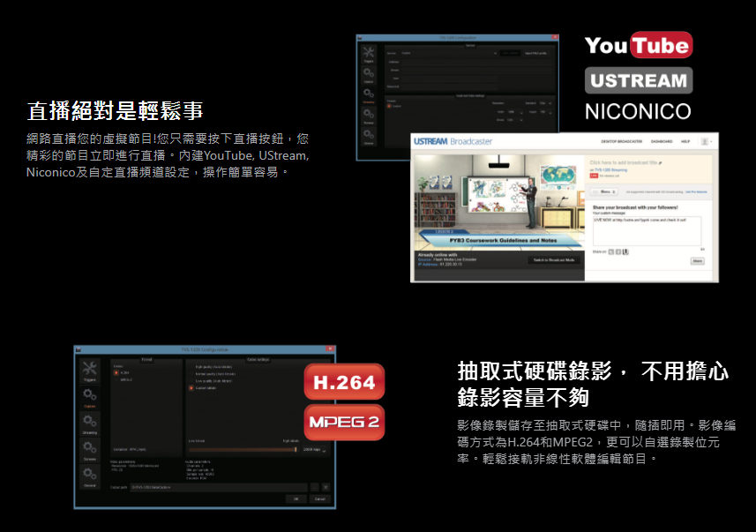The width and height of the screenshot is (756, 532).
Task: Open General in the recording configuration window
Action: click(90, 477)
